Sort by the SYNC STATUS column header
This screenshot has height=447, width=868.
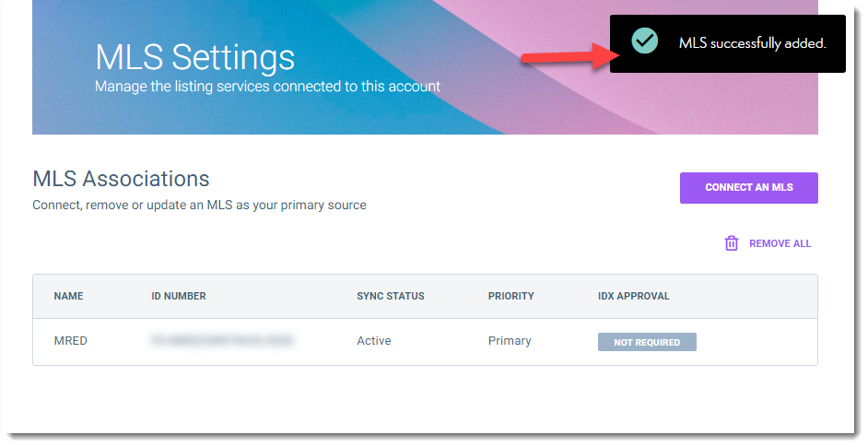coord(391,296)
